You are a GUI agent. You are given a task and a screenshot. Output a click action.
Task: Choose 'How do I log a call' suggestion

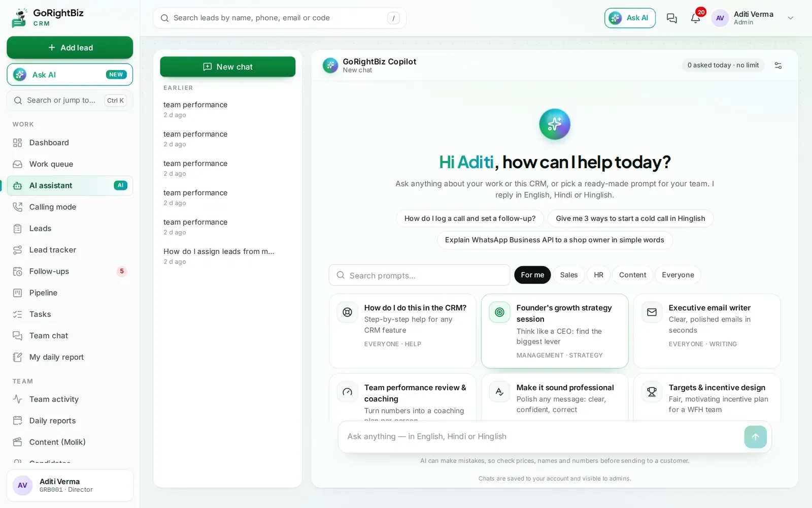click(x=470, y=218)
